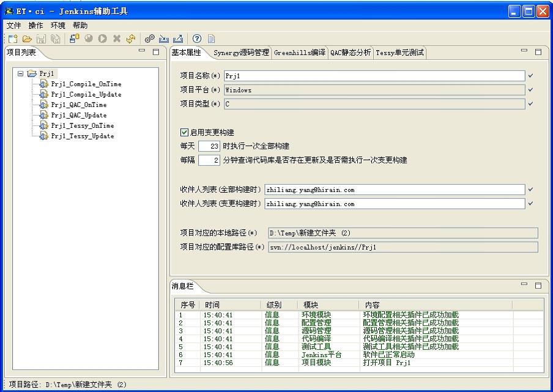Open the 操作 menu
This screenshot has width=553, height=392.
[x=35, y=26]
